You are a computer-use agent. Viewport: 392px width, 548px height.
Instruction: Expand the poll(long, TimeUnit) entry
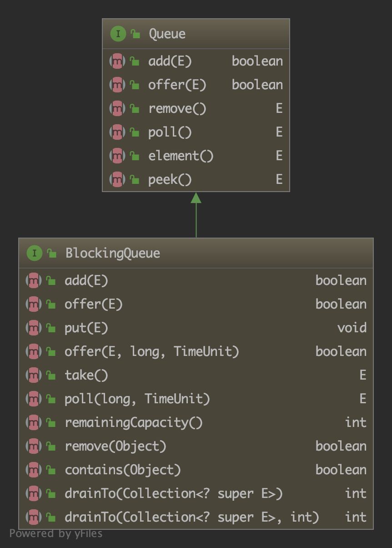pyautogui.click(x=136, y=399)
